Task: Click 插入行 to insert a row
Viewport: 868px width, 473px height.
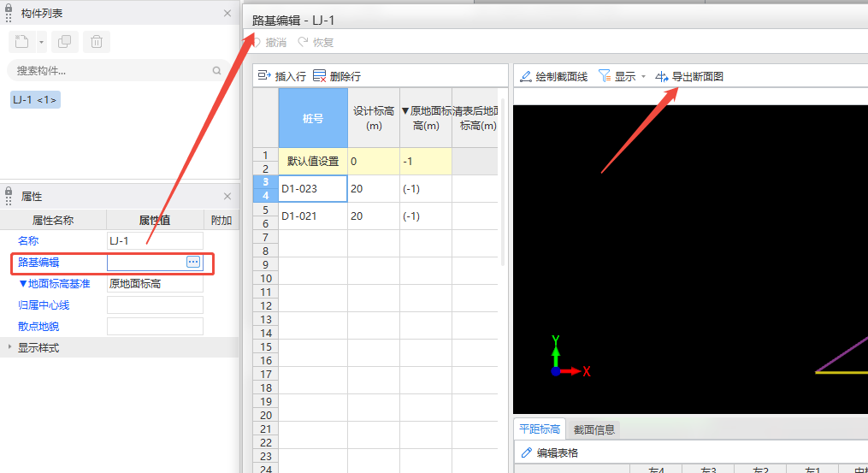Action: (x=282, y=76)
